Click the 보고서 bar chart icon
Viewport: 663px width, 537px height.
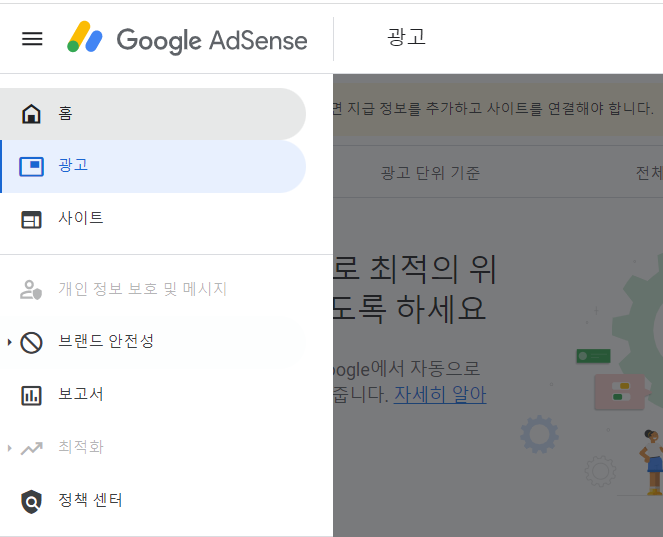click(31, 396)
